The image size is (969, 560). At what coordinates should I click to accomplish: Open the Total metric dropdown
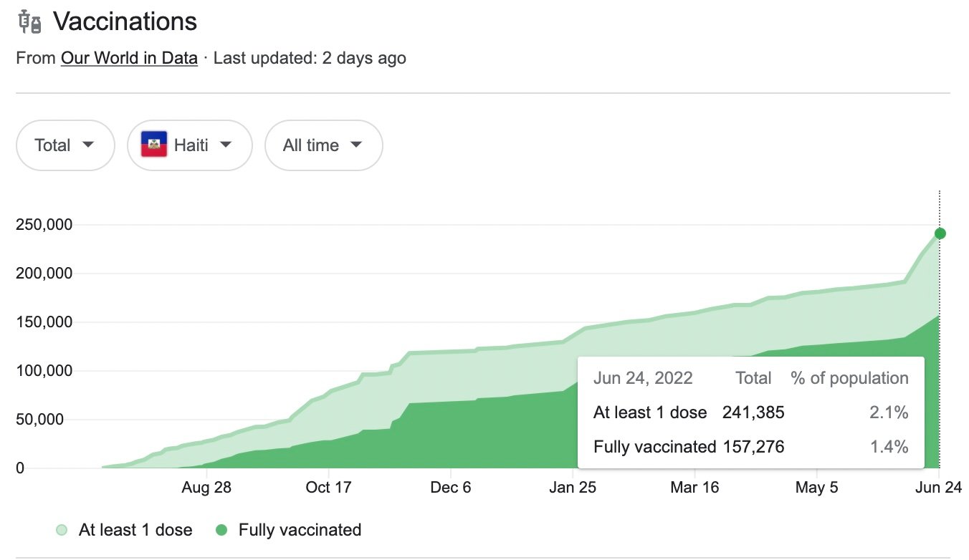tap(65, 145)
